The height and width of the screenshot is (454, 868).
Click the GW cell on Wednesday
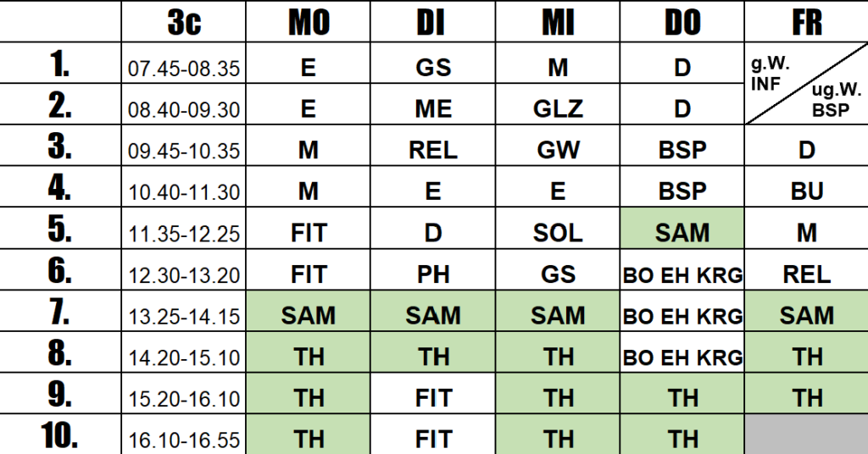click(558, 146)
